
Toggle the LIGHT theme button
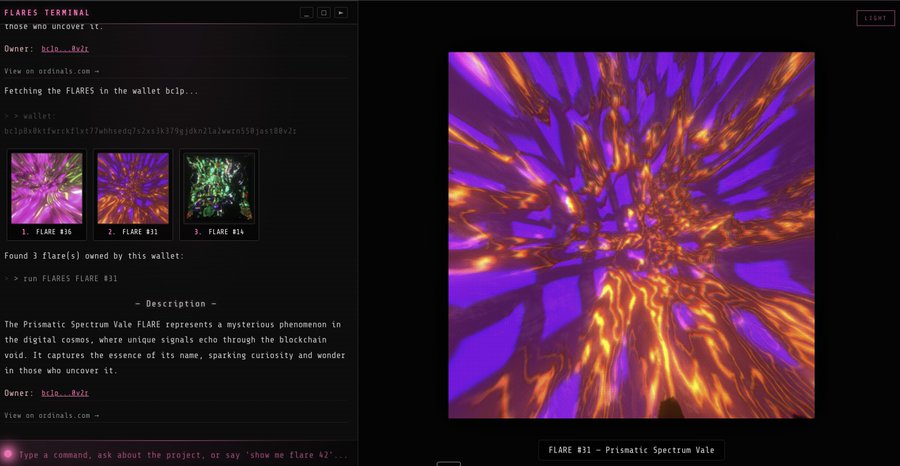[x=875, y=18]
